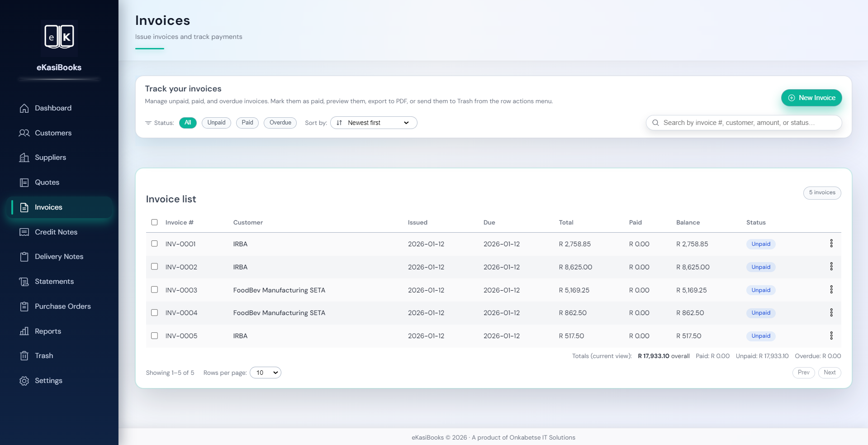The width and height of the screenshot is (868, 445).
Task: Check the row for INV-0005
Action: tap(154, 336)
